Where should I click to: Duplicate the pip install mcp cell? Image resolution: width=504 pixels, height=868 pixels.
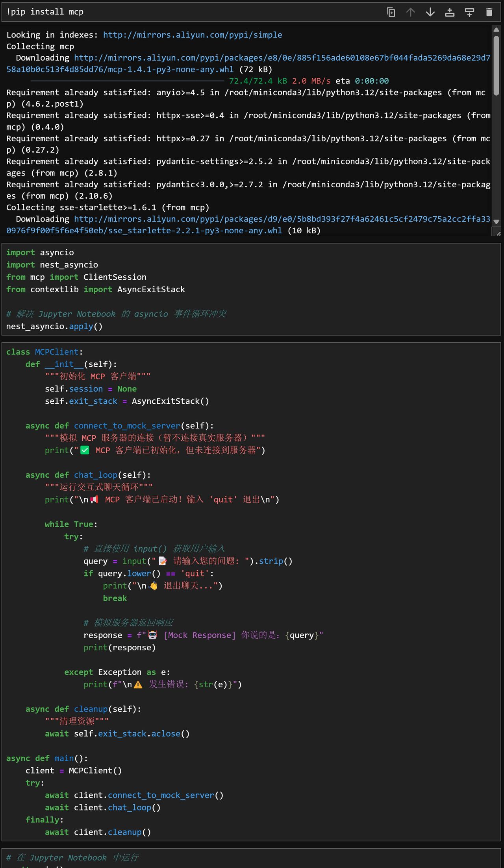[x=391, y=12]
